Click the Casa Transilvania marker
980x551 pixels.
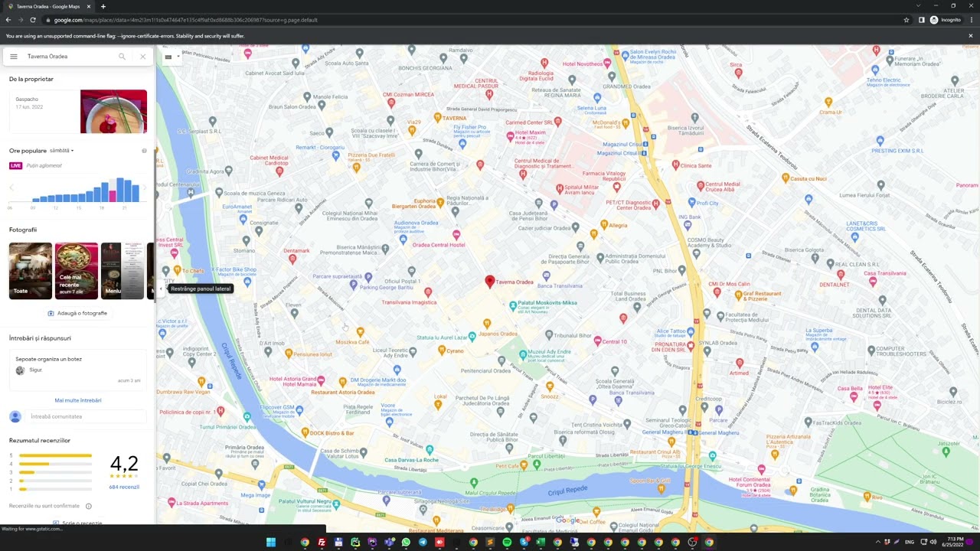click(x=872, y=282)
